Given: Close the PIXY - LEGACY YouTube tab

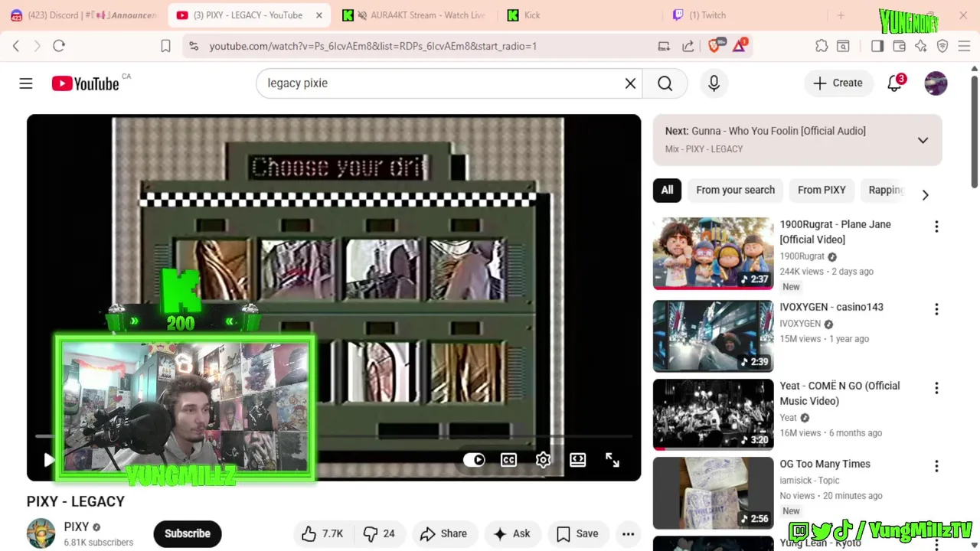Looking at the screenshot, I should (319, 15).
